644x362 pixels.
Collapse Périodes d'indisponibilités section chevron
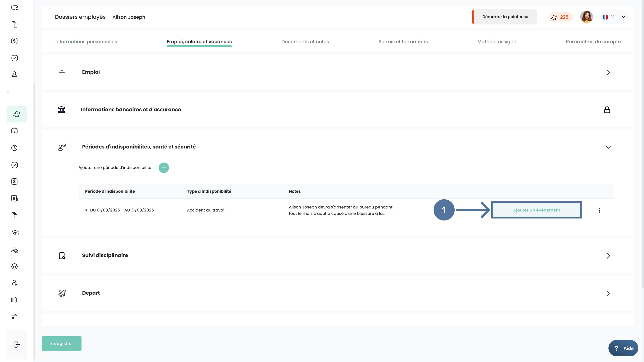click(x=608, y=147)
